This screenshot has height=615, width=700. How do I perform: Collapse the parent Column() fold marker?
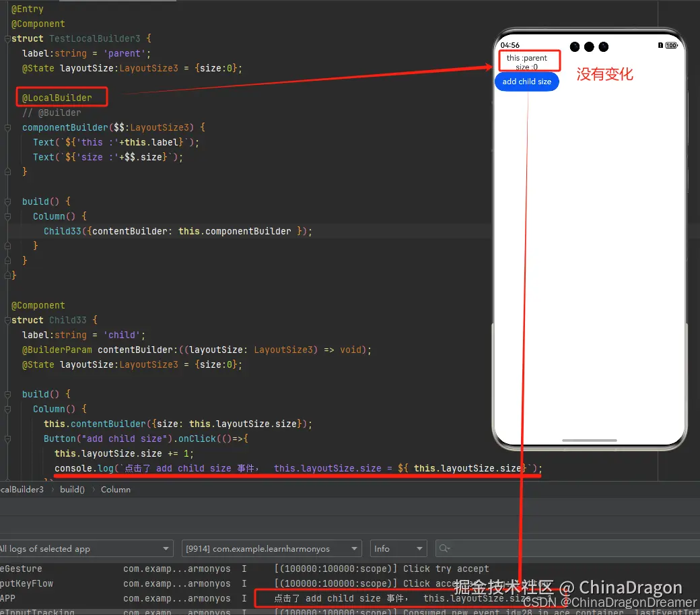pyautogui.click(x=7, y=217)
